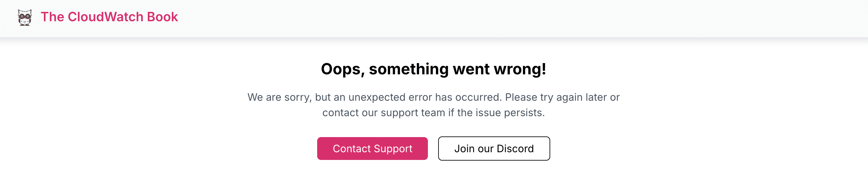Open The CloudWatch Book title link
Image resolution: width=868 pixels, height=177 pixels.
pos(109,17)
